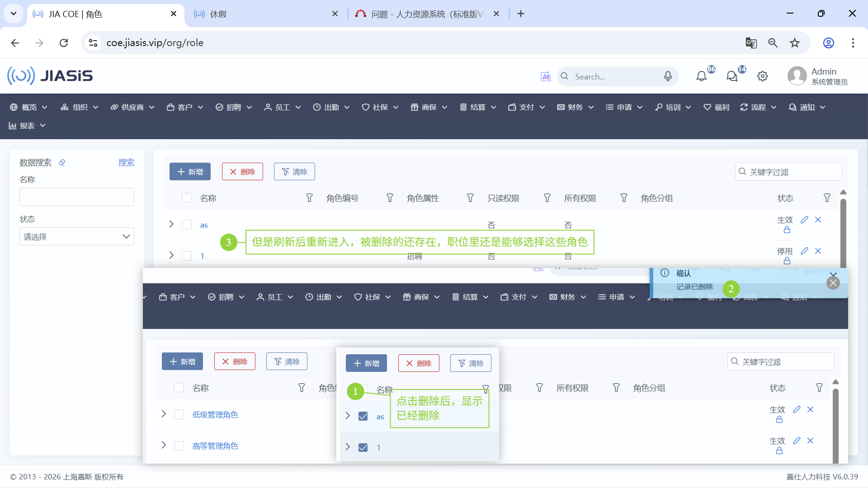Open the settings gear icon
Image resolution: width=868 pixels, height=488 pixels.
(763, 76)
